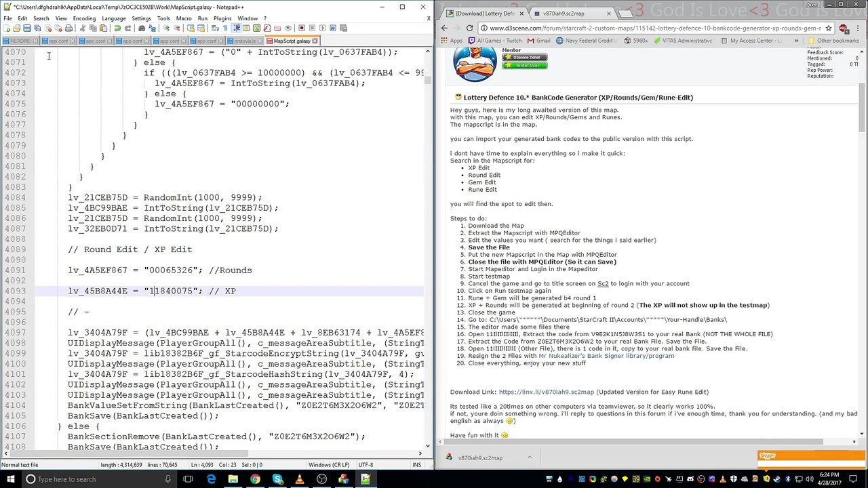This screenshot has height=488, width=868.
Task: Click line number 4093 in the margin
Action: [15, 291]
